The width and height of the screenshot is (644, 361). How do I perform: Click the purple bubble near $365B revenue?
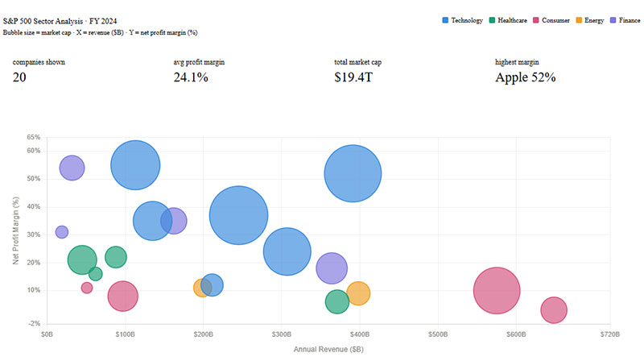332,268
